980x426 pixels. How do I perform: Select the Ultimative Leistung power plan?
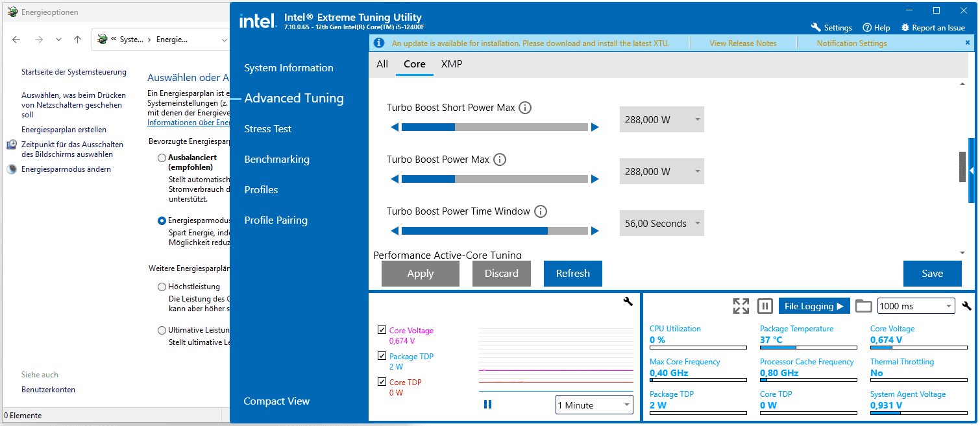[x=162, y=330]
